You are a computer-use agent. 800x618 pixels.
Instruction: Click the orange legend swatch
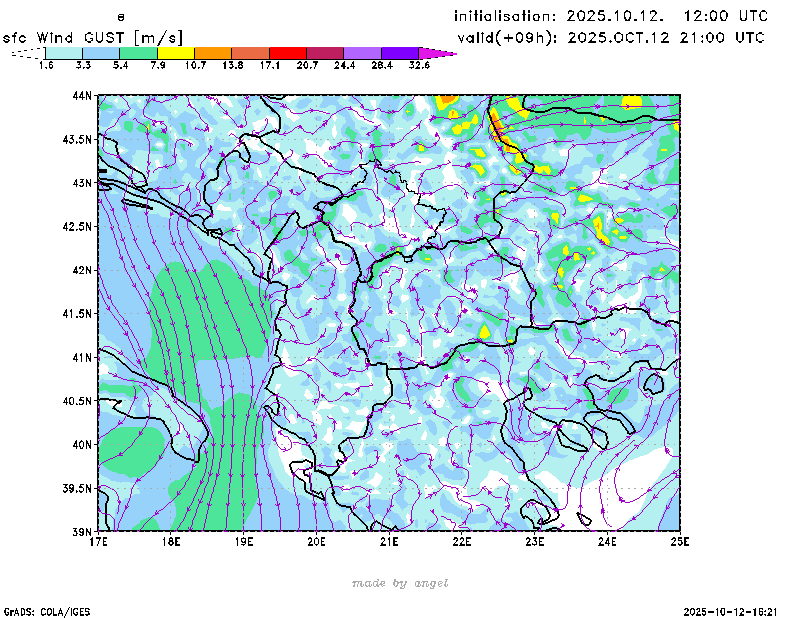(x=213, y=52)
